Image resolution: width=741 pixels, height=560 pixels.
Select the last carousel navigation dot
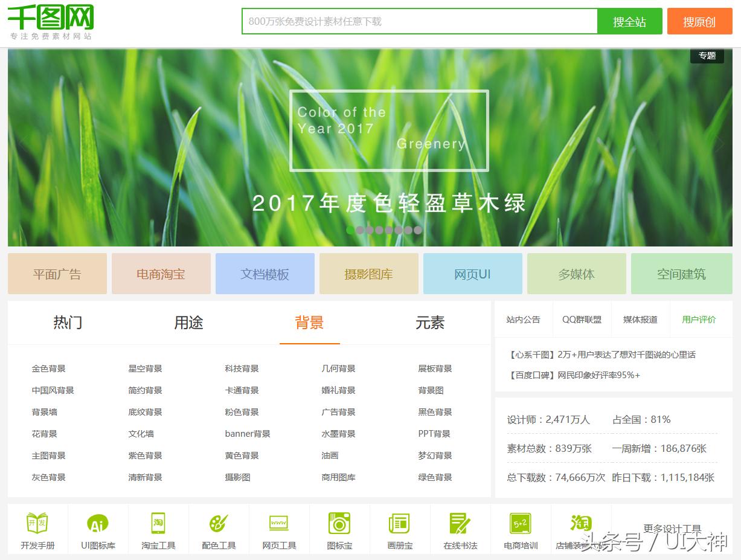417,230
